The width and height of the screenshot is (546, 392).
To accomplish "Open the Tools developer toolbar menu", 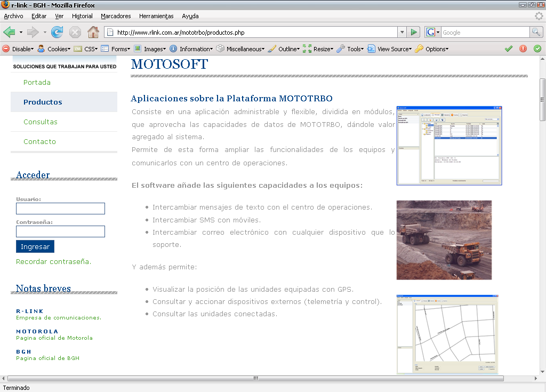I will tap(350, 49).
